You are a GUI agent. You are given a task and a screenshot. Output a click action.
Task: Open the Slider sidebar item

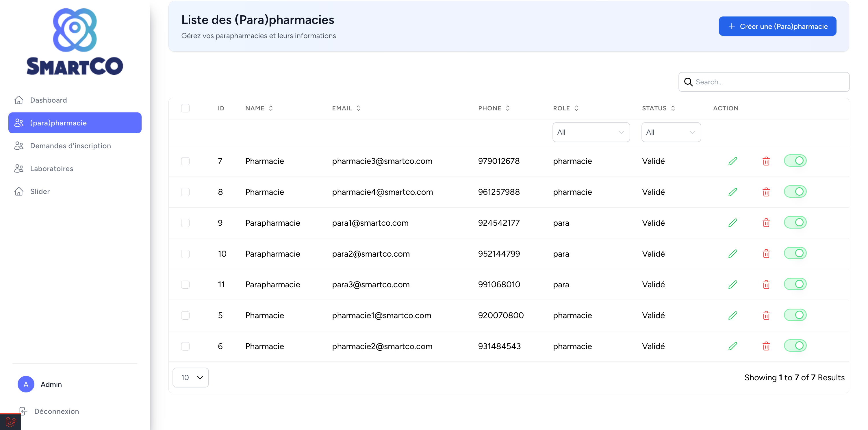[75, 191]
